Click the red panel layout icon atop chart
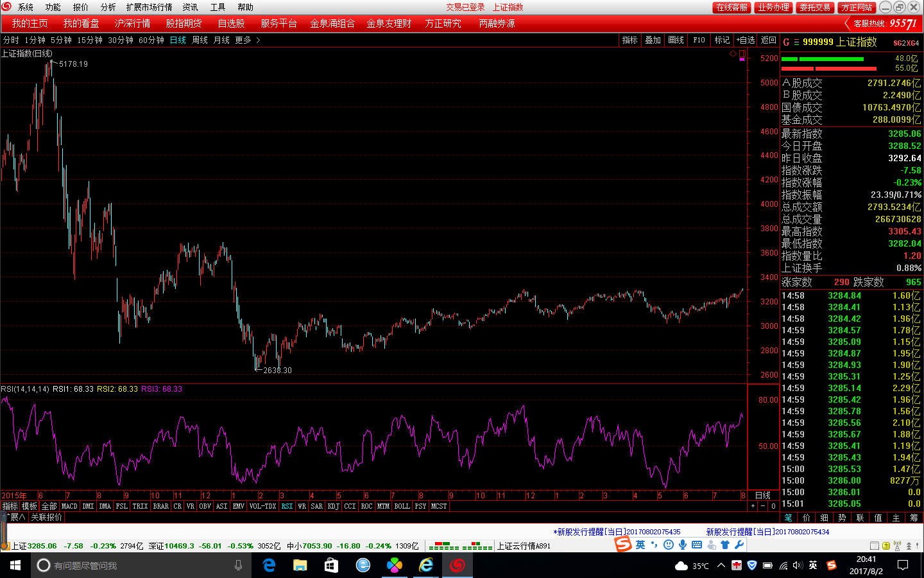The width and height of the screenshot is (924, 578). pyautogui.click(x=742, y=55)
